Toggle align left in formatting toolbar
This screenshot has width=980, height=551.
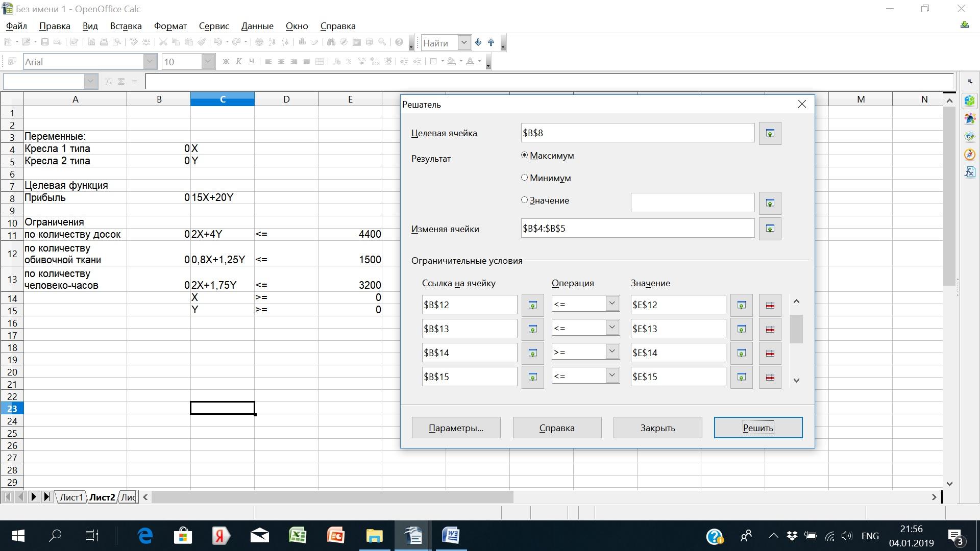pos(268,62)
